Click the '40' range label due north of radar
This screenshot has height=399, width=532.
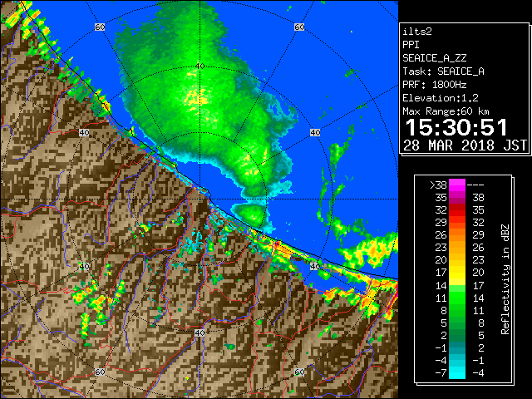[199, 66]
